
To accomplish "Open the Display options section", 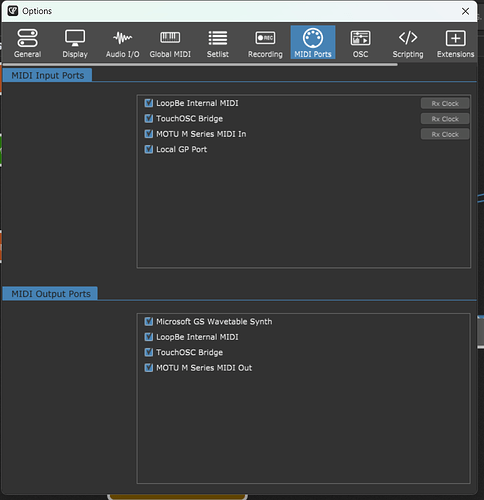I will click(75, 43).
